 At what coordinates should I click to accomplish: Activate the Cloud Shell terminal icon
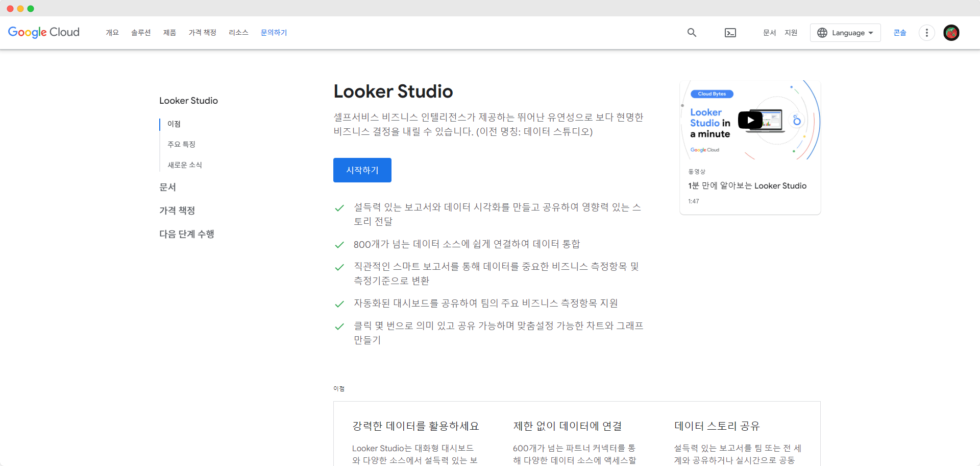click(x=730, y=33)
